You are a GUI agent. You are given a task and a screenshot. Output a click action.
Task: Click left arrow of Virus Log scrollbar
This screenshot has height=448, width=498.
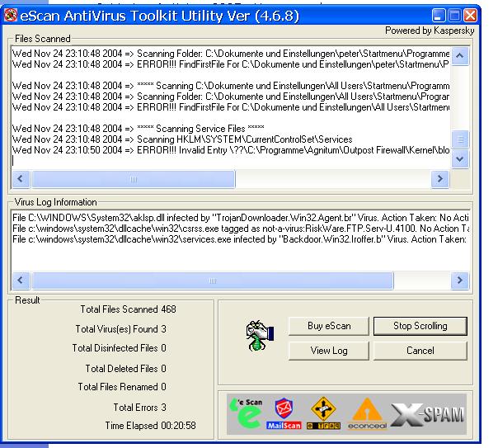(x=20, y=281)
